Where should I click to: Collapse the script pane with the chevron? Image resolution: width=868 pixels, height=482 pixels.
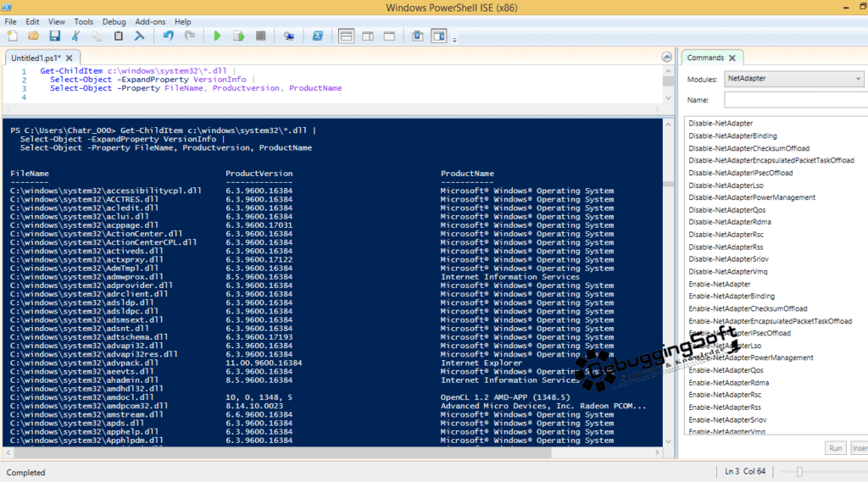(666, 57)
